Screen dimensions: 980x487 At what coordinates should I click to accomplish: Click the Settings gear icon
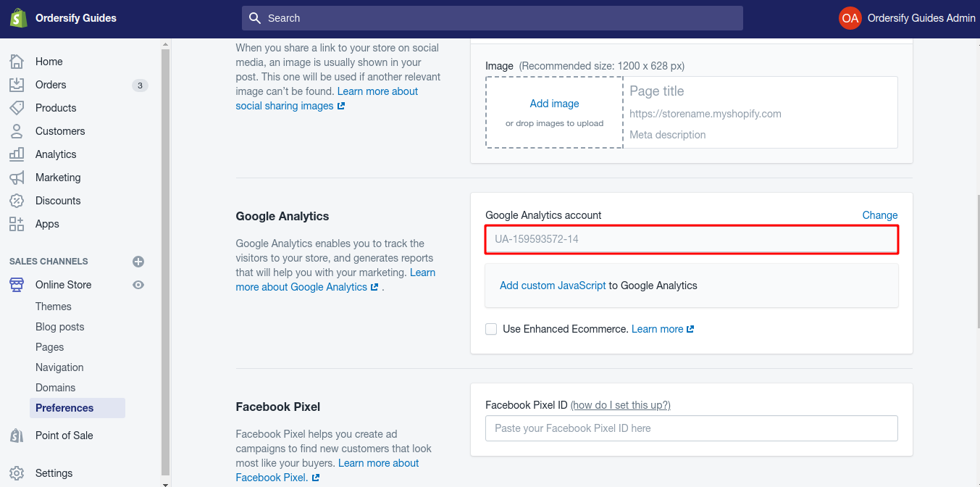click(x=17, y=473)
